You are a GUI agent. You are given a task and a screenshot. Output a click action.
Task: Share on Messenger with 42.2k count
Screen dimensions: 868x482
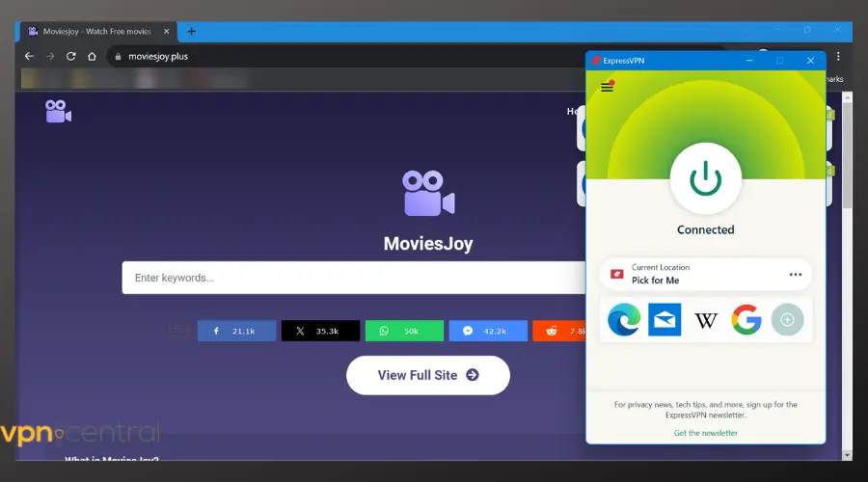(488, 331)
